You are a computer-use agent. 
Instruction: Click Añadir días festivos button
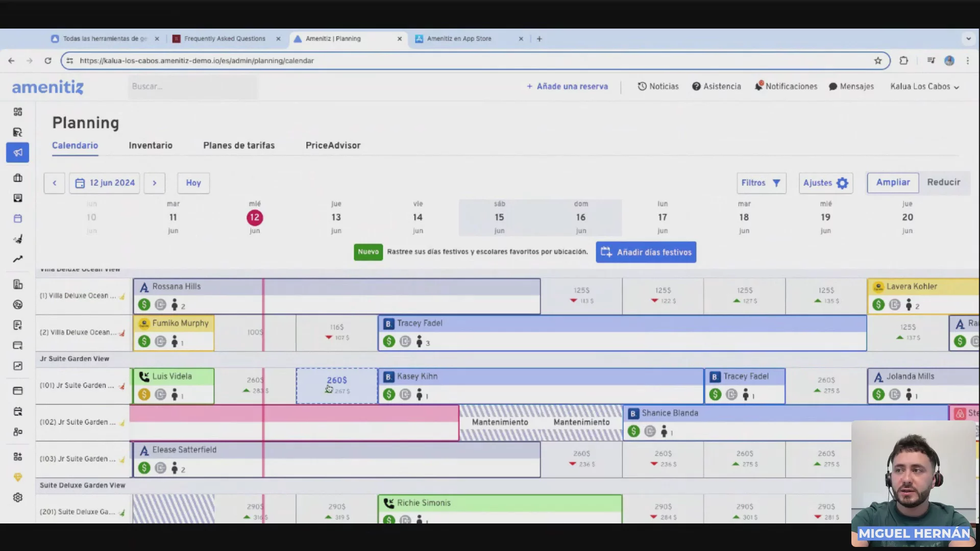pyautogui.click(x=646, y=252)
